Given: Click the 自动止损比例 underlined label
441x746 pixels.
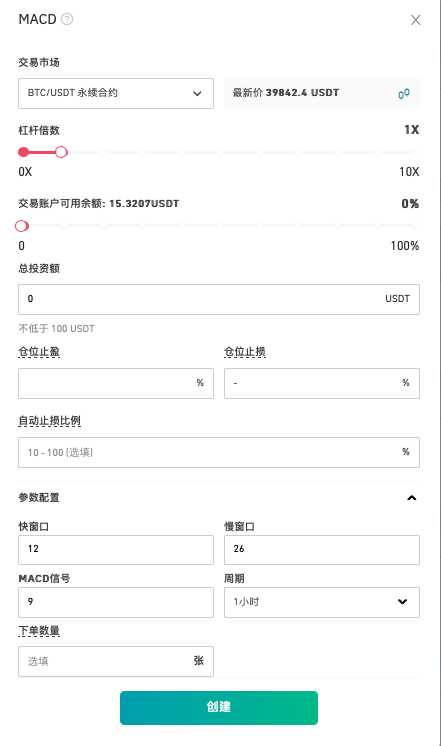Looking at the screenshot, I should pyautogui.click(x=49, y=421).
